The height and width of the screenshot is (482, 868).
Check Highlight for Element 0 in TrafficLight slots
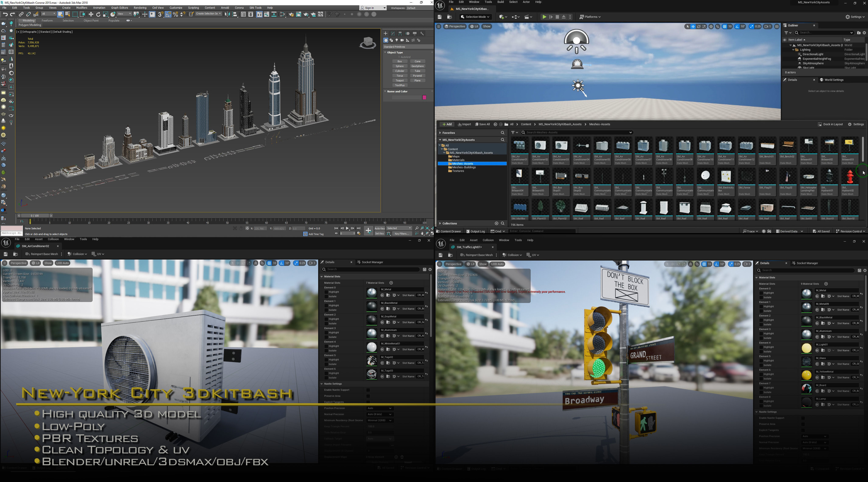[761, 293]
